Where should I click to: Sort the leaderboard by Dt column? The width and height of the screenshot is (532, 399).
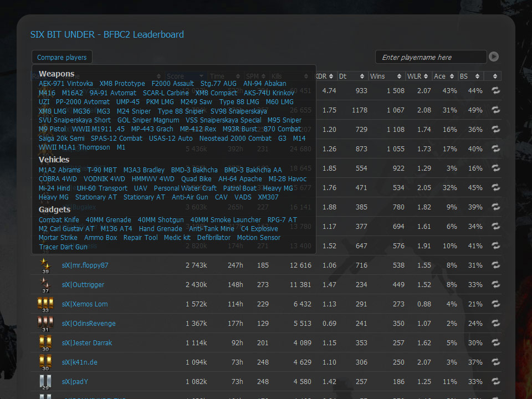click(x=352, y=76)
